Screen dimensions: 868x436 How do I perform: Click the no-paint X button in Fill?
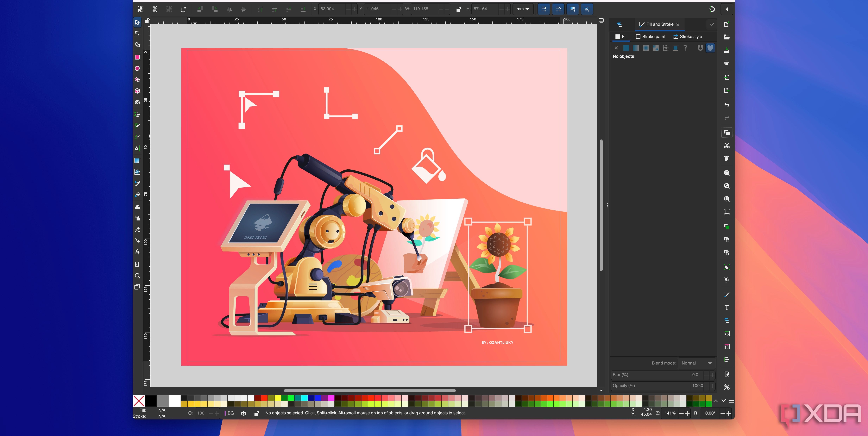616,48
